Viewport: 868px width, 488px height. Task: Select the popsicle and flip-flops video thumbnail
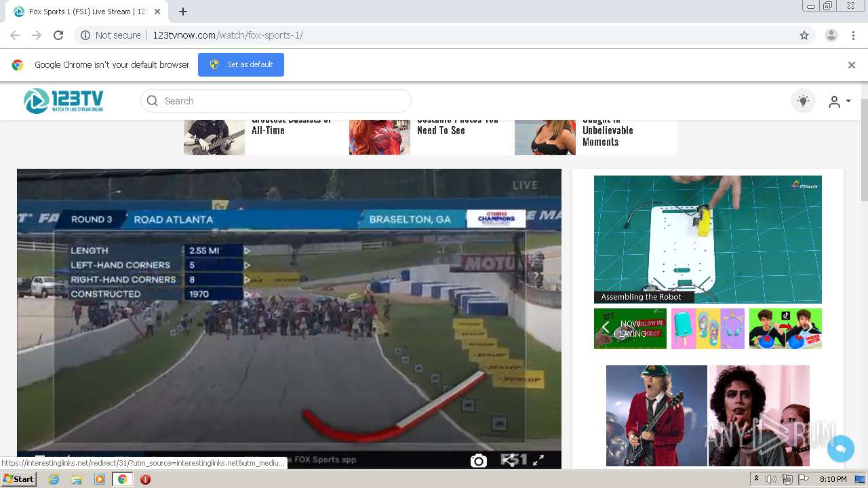point(708,329)
